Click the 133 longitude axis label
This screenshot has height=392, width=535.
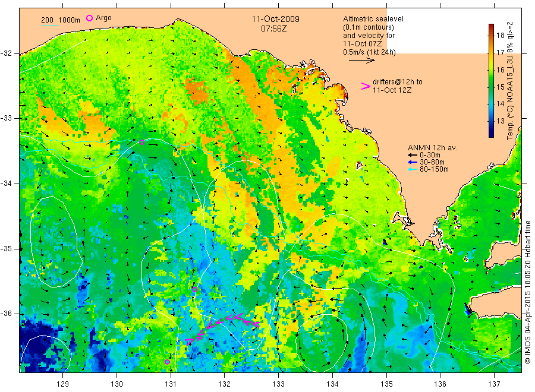coord(278,384)
